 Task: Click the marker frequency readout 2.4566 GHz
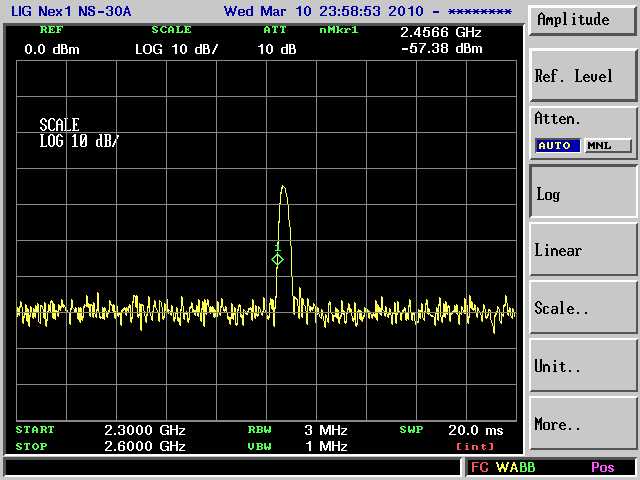tap(441, 32)
